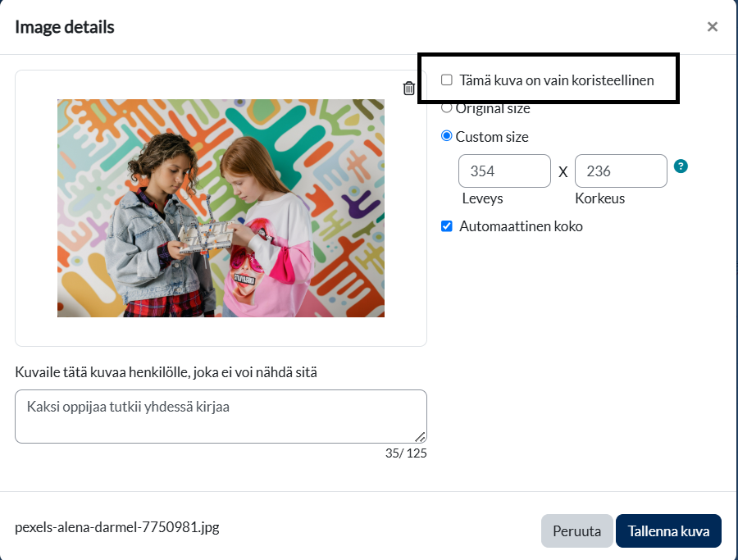Click the Leveys label under width field

point(483,198)
